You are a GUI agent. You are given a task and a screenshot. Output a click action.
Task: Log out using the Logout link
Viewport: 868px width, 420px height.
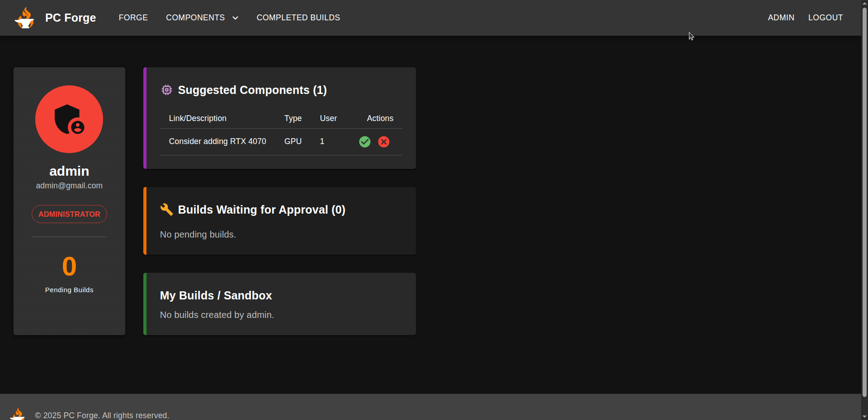point(825,18)
